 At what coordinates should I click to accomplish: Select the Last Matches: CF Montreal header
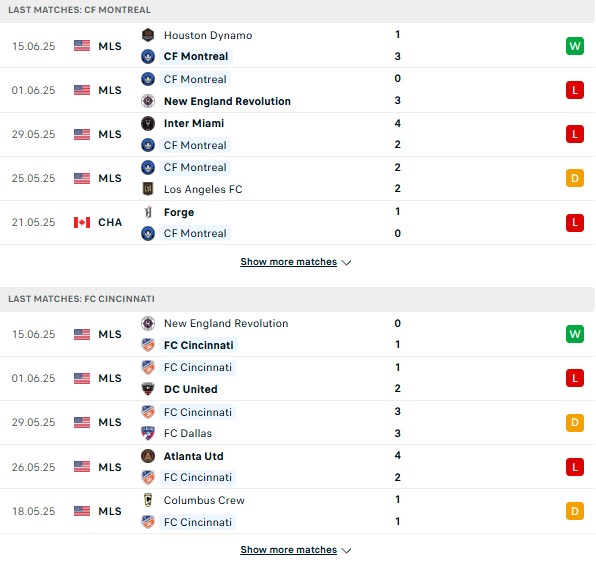click(x=298, y=10)
